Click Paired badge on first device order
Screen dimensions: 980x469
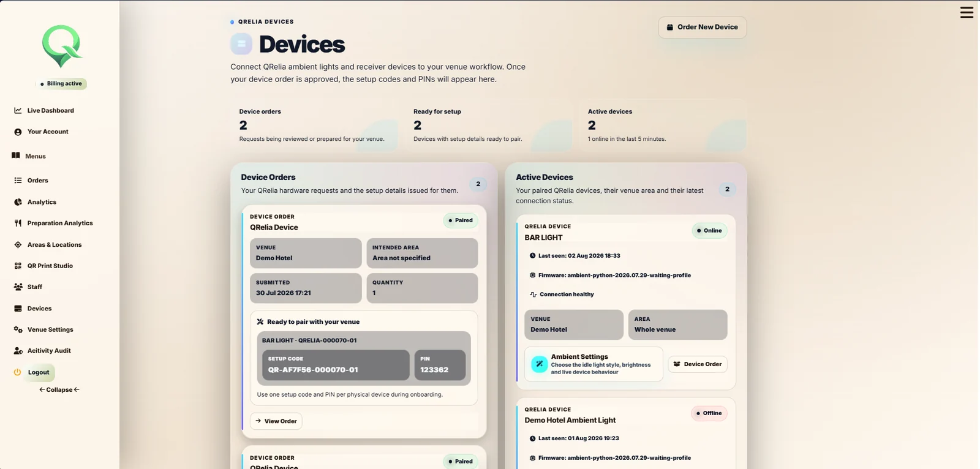tap(461, 220)
